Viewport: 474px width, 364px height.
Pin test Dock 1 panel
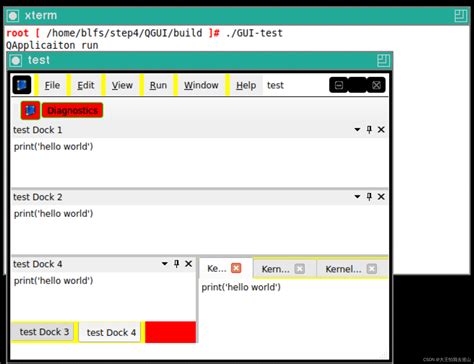pos(369,130)
